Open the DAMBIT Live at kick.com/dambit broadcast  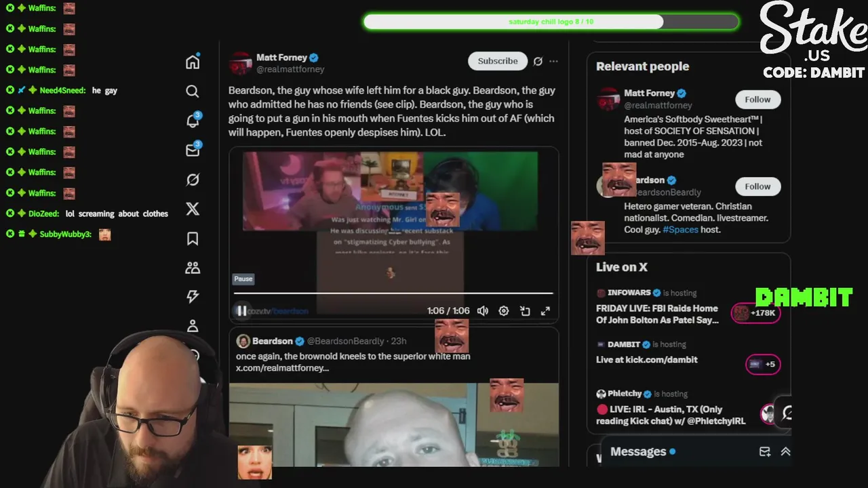coord(646,360)
